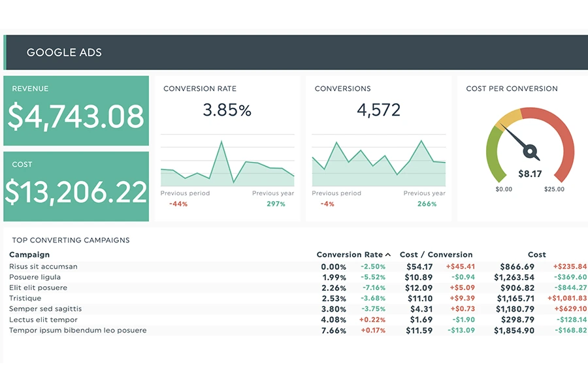Select the GOOGLE ADS header title
The width and height of the screenshot is (588, 392).
pyautogui.click(x=64, y=52)
